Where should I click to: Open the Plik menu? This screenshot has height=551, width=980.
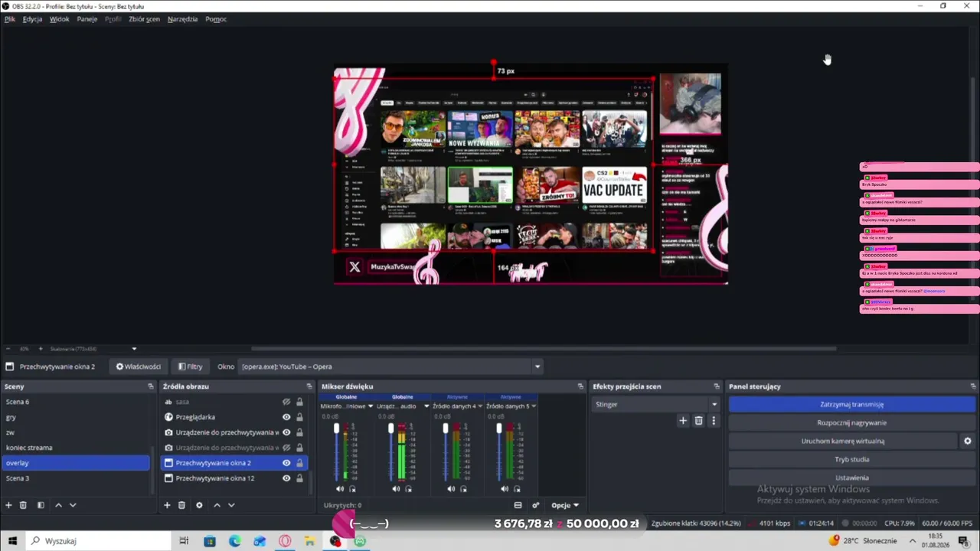coord(10,19)
